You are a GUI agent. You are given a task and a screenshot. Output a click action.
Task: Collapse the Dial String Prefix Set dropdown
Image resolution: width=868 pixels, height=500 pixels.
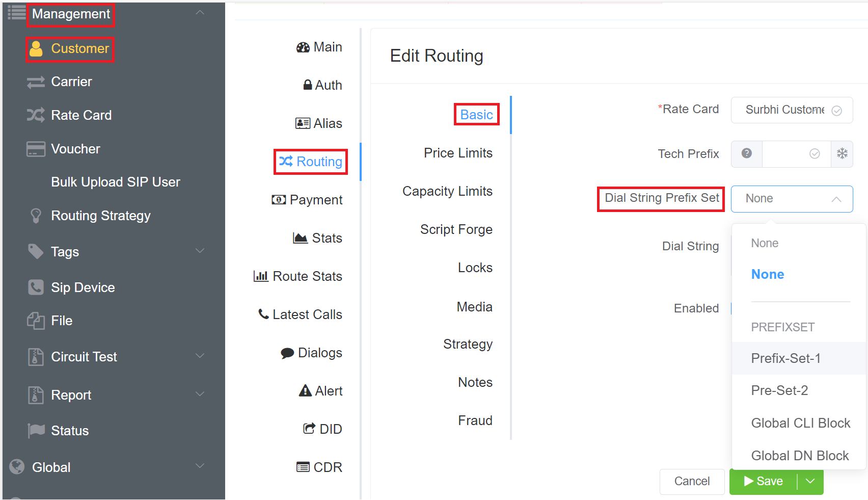click(836, 199)
